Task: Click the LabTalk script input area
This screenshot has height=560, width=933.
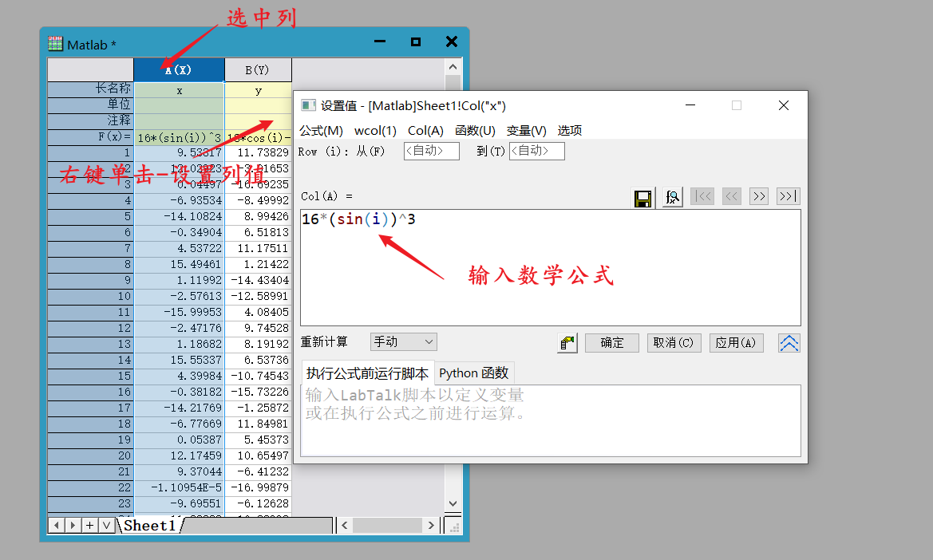Action: coord(551,421)
